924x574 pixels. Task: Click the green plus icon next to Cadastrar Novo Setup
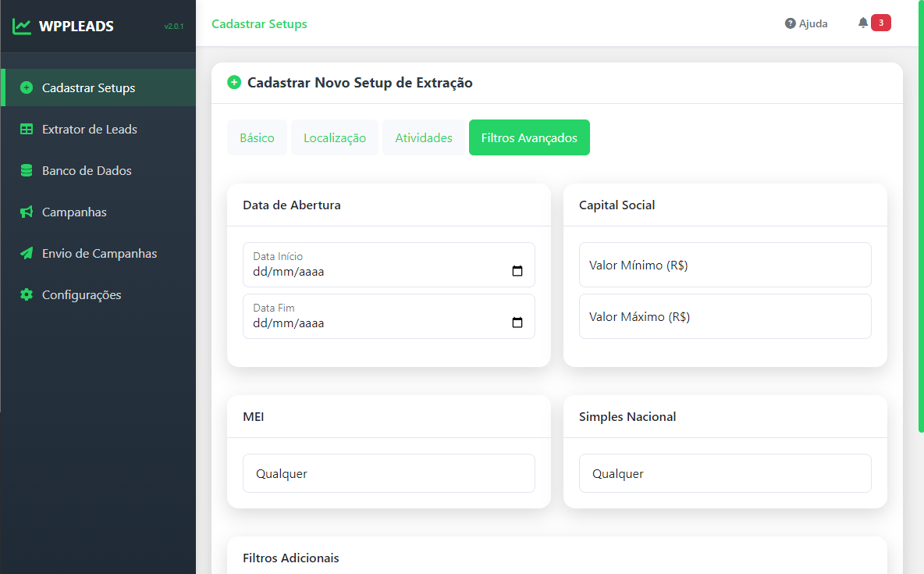coord(234,82)
